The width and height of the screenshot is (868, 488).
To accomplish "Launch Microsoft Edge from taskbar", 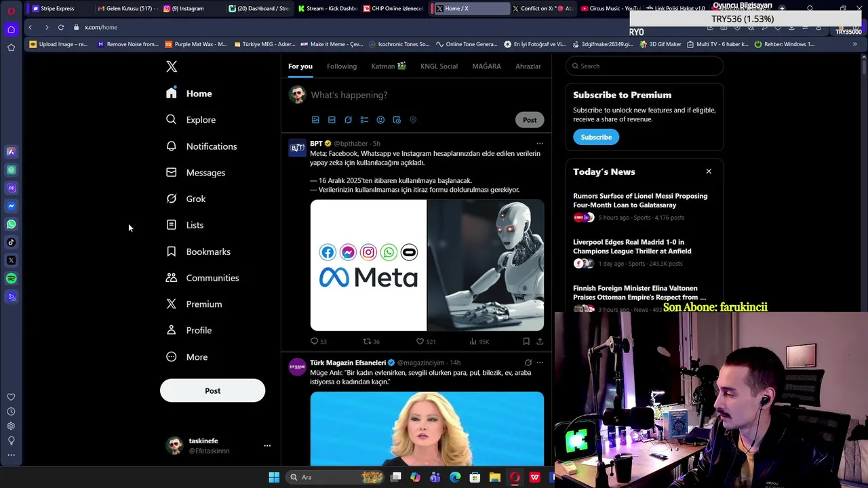I will point(455,478).
